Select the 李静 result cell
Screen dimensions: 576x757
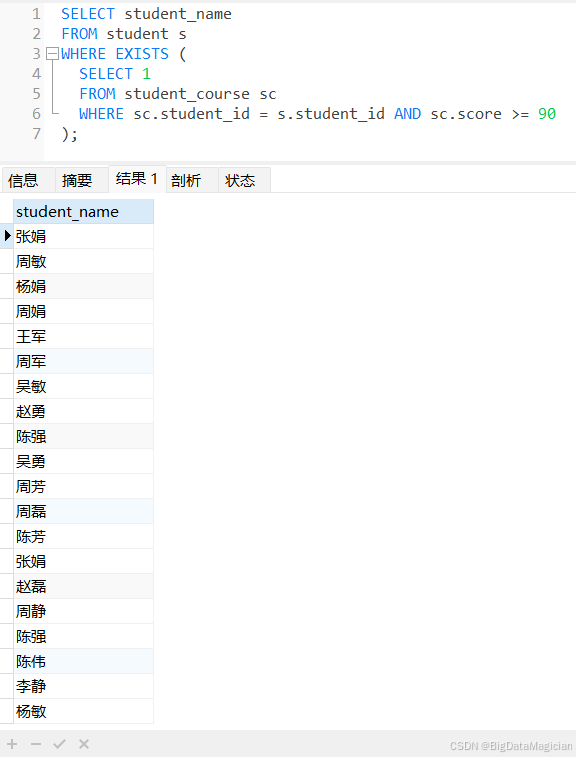(84, 686)
